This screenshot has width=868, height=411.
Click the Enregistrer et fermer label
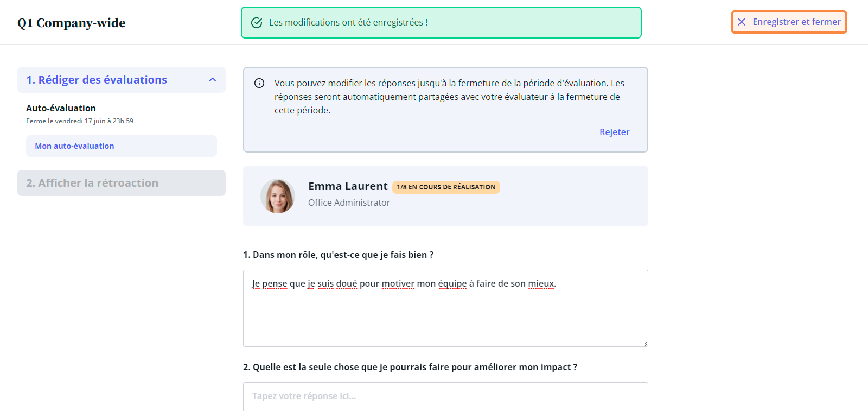[797, 22]
